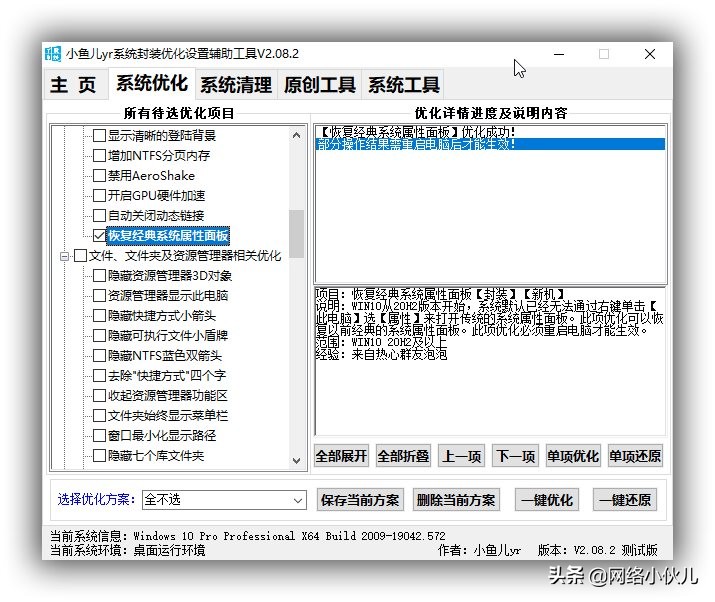Enable 增加NTFS分页内存 option
The height and width of the screenshot is (602, 715).
click(99, 156)
